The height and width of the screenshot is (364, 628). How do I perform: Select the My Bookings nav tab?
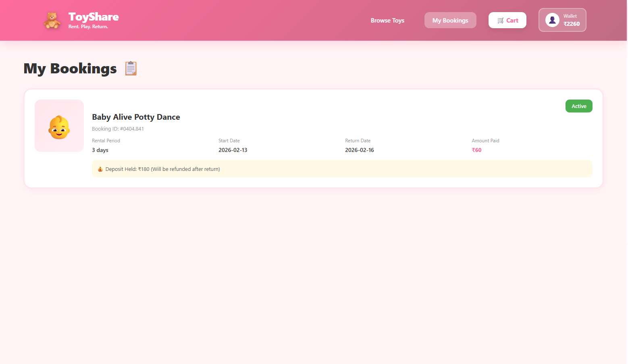(x=450, y=21)
